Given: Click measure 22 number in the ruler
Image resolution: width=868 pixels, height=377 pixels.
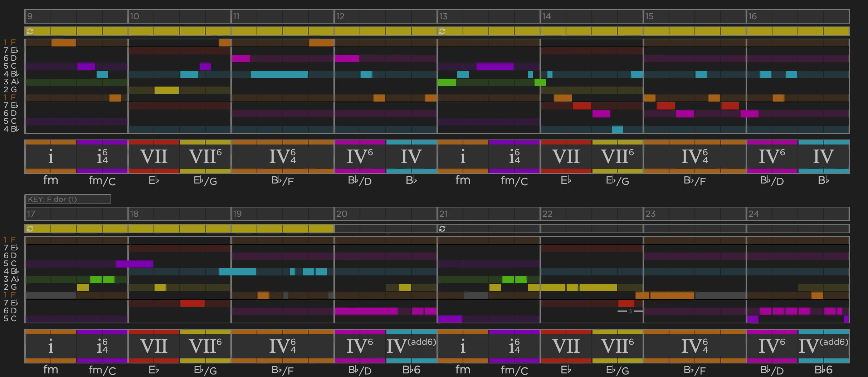Looking at the screenshot, I should click(547, 214).
